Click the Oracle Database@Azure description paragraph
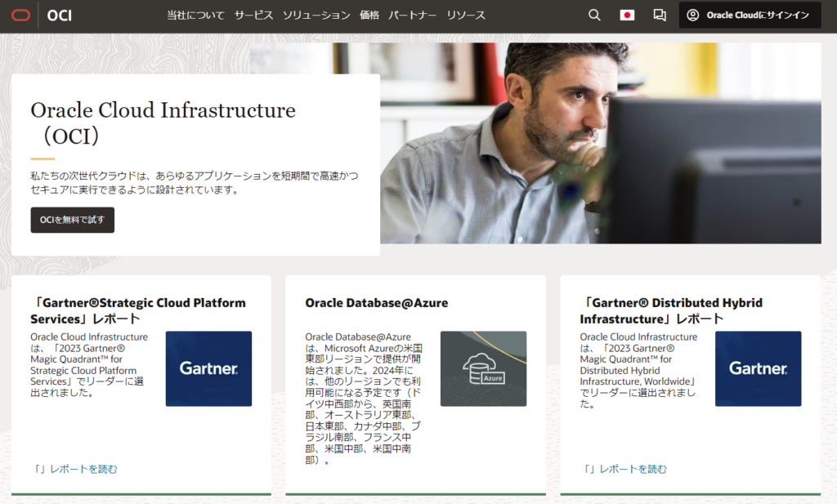Image resolution: width=837 pixels, height=504 pixels. [364, 398]
